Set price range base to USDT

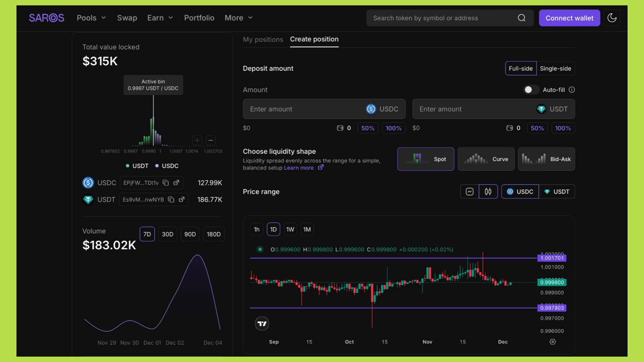(557, 191)
